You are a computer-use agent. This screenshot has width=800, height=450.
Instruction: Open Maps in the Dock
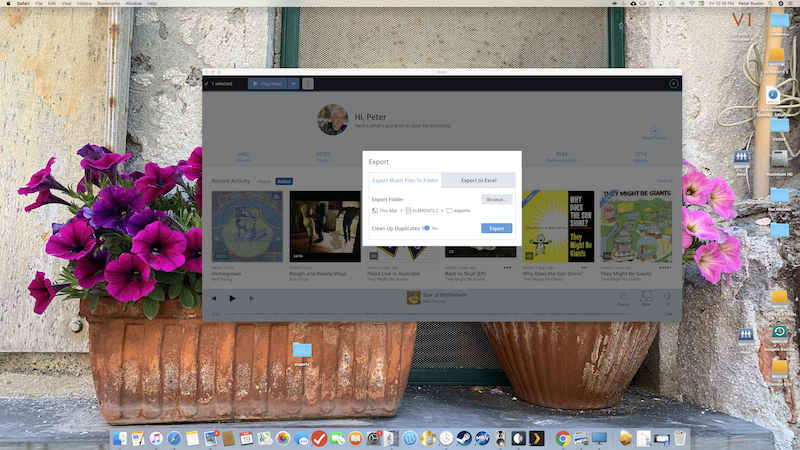tap(265, 438)
